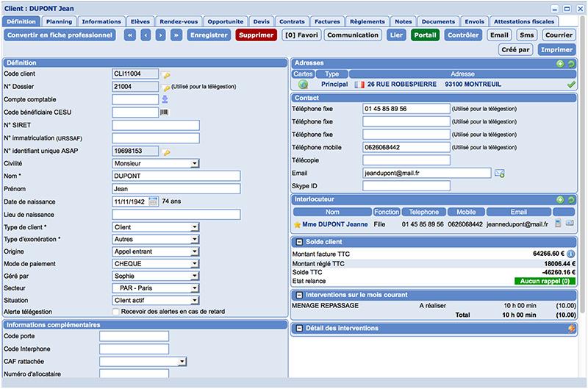Viewport: 588px width, 389px height.
Task: Switch to the Informations tab
Action: click(x=101, y=21)
